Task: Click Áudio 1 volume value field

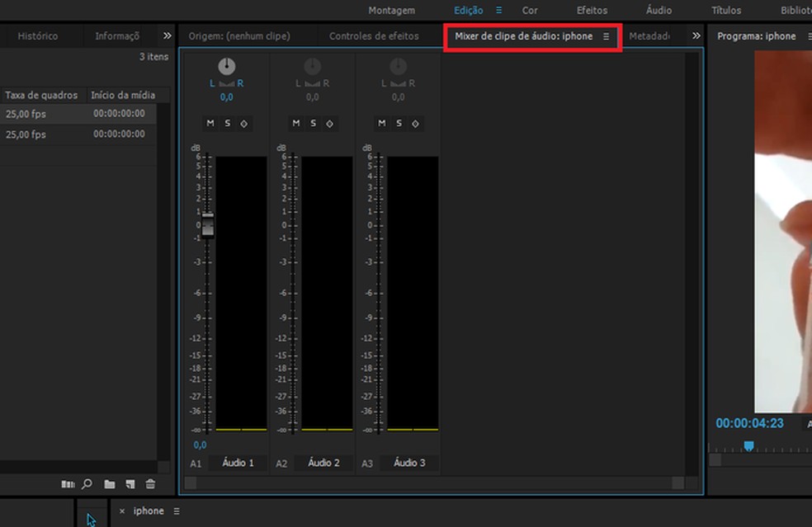Action: coord(200,445)
